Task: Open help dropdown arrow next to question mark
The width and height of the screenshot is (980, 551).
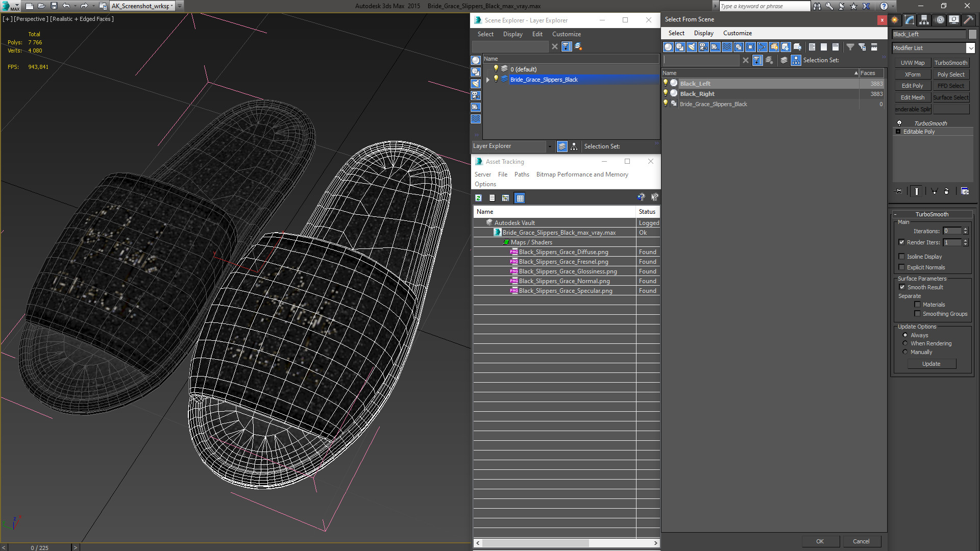Action: pyautogui.click(x=893, y=6)
